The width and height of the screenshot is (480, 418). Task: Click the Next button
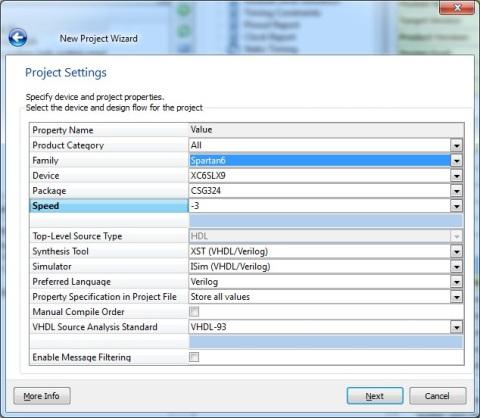pyautogui.click(x=375, y=396)
